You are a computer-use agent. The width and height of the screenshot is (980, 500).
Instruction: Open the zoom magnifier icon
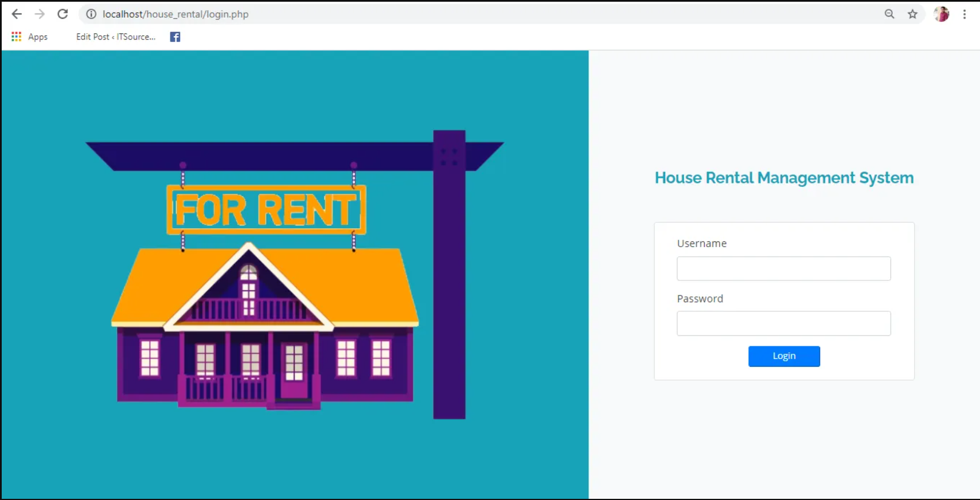[889, 14]
